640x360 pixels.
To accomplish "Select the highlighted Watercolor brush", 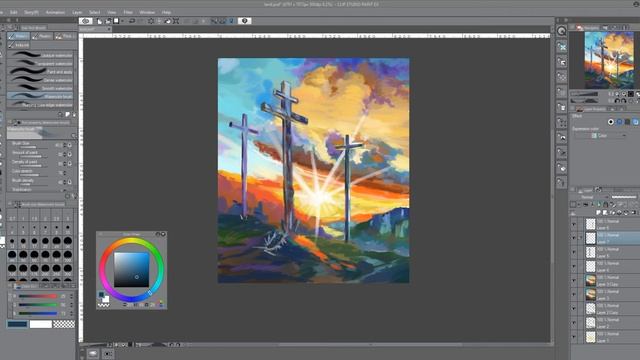I will click(40, 96).
